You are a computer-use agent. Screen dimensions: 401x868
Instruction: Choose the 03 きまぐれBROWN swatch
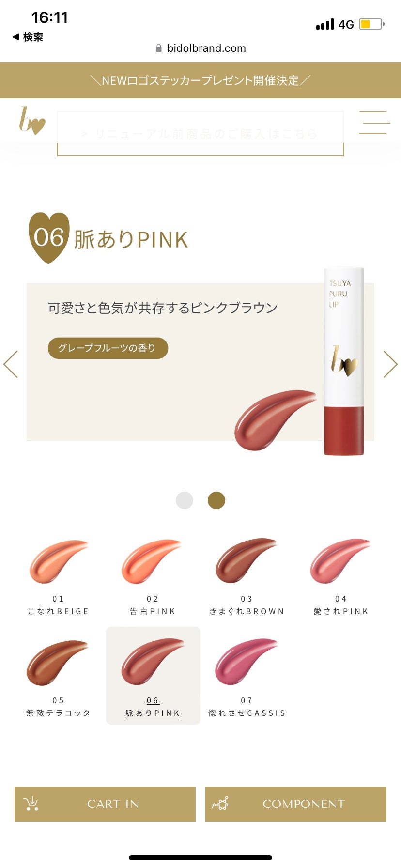[x=247, y=577]
